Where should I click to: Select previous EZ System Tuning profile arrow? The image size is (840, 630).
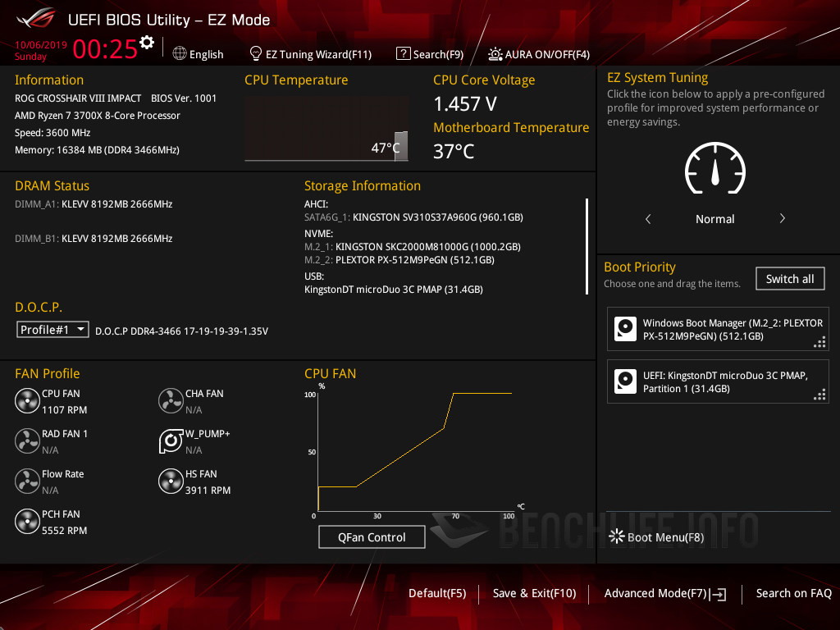point(648,218)
